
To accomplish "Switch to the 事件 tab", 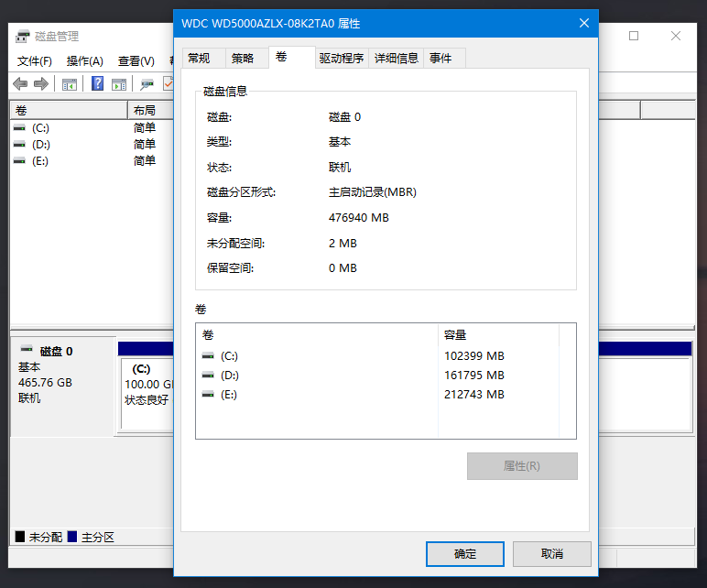I will (441, 58).
